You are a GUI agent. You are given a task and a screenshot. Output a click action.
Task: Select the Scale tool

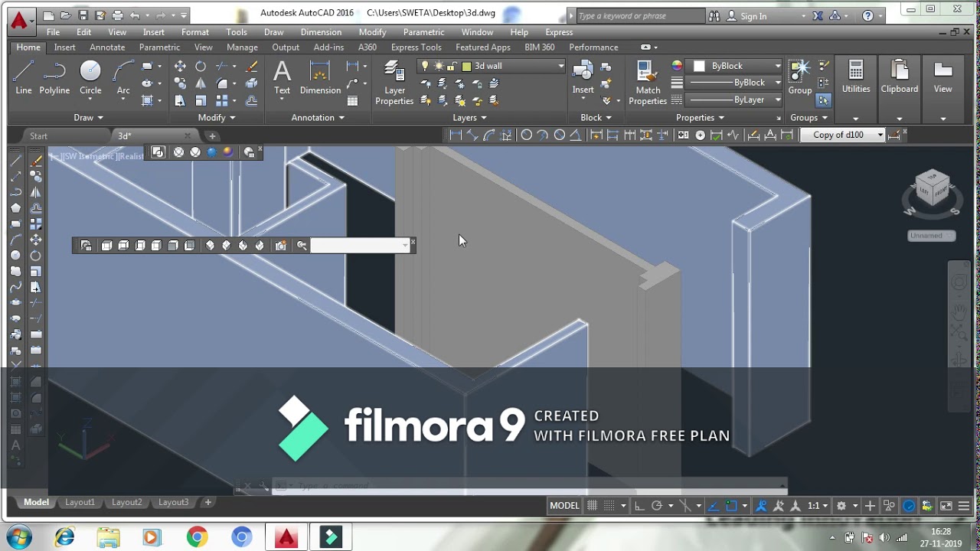pyautogui.click(x=201, y=100)
